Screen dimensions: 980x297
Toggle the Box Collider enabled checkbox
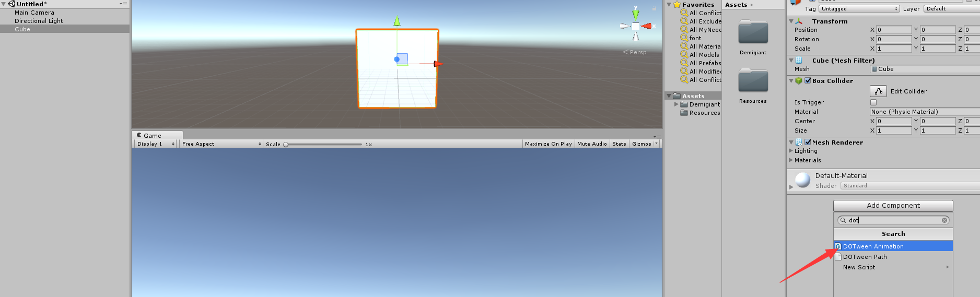808,81
